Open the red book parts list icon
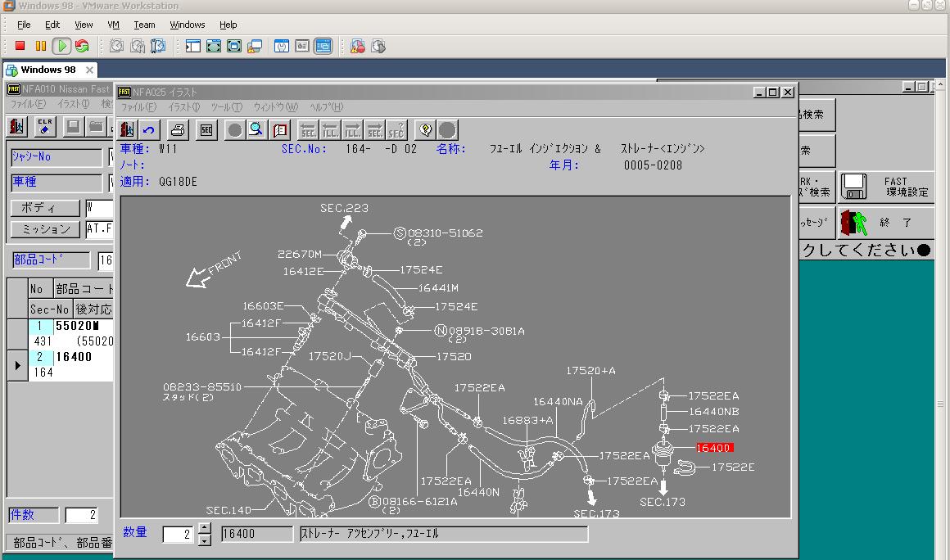Screen dimensions: 950x560 280,129
